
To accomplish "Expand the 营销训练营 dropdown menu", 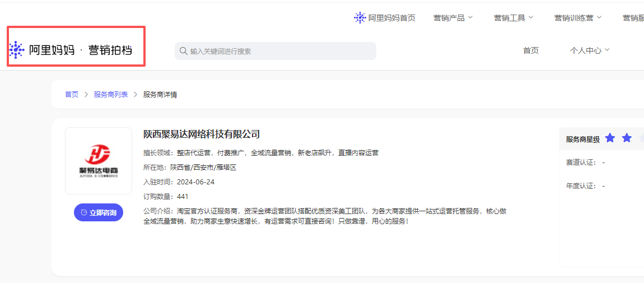I will [x=577, y=18].
